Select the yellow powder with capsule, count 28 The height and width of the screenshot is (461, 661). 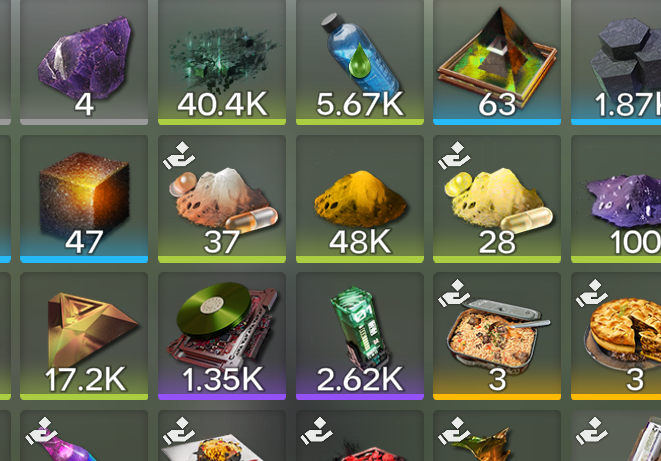click(x=497, y=199)
